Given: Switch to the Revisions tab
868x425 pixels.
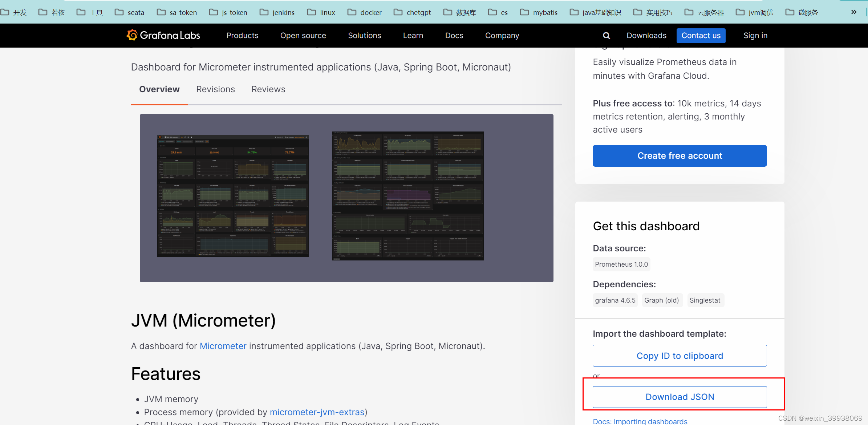Looking at the screenshot, I should point(215,89).
